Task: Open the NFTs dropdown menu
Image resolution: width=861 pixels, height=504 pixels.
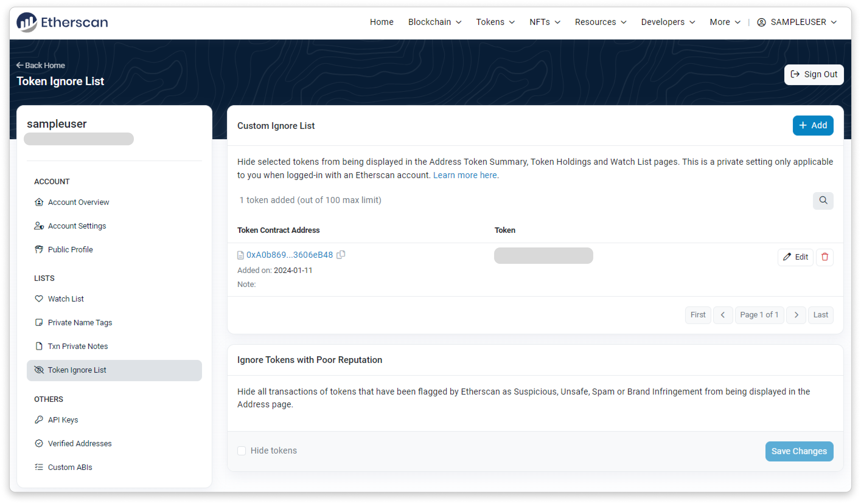Action: tap(545, 22)
